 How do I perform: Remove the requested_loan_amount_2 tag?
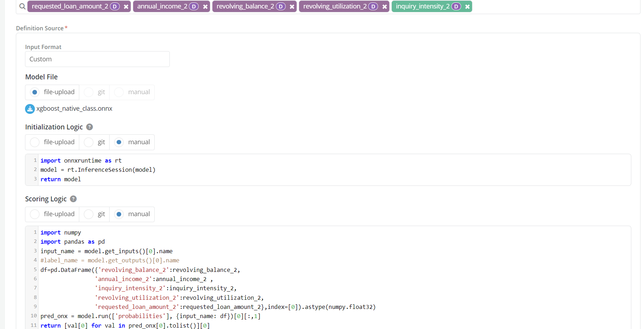(126, 7)
